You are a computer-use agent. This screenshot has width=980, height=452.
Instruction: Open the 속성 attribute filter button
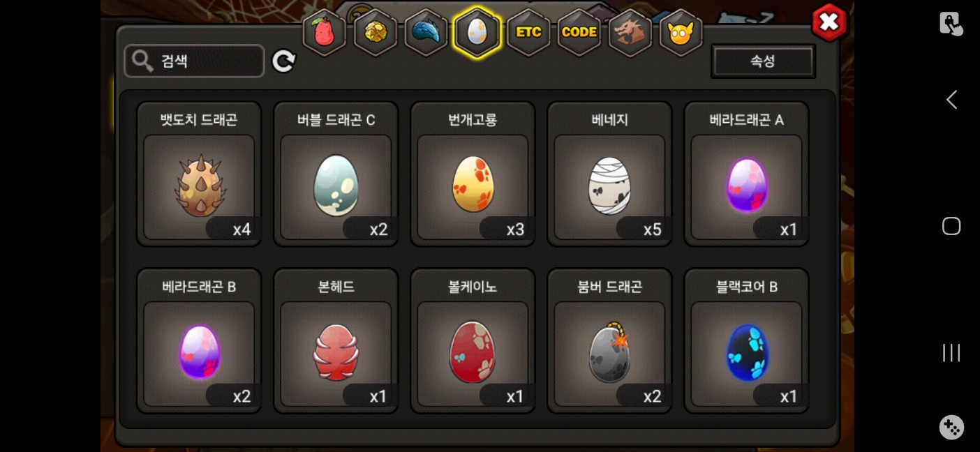pyautogui.click(x=763, y=61)
